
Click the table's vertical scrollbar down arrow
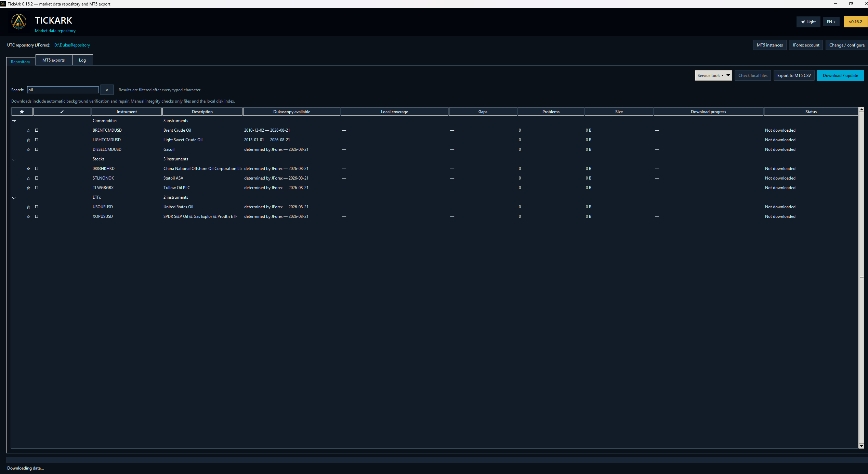point(862,446)
